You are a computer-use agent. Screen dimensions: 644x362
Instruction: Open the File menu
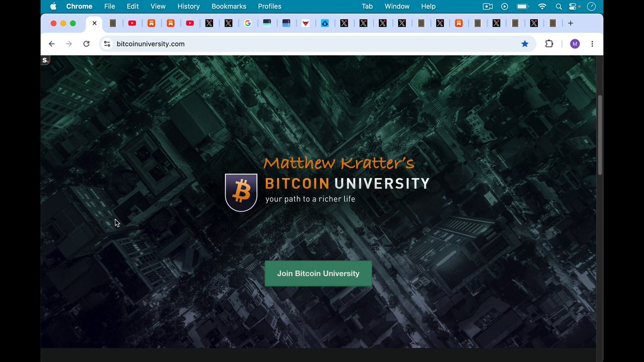tap(109, 6)
